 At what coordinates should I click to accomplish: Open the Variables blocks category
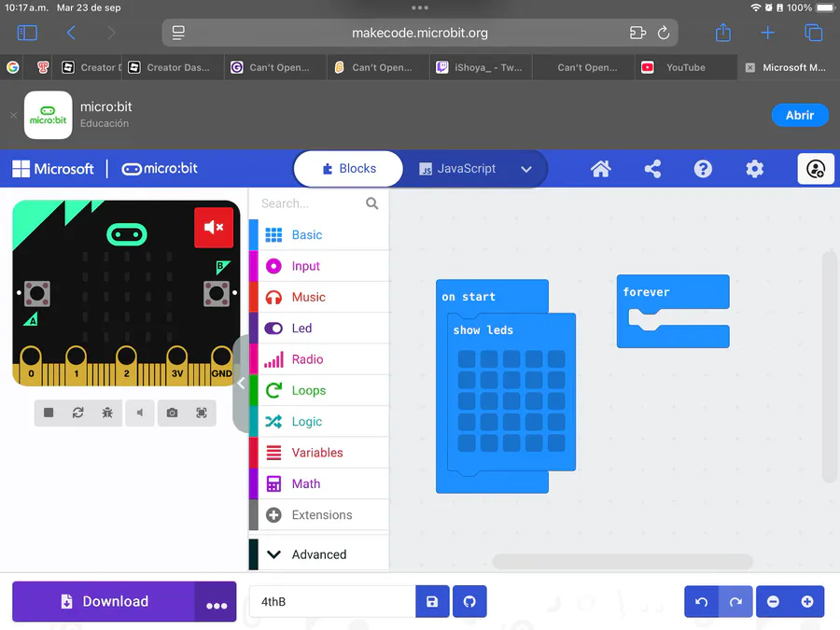(x=319, y=452)
